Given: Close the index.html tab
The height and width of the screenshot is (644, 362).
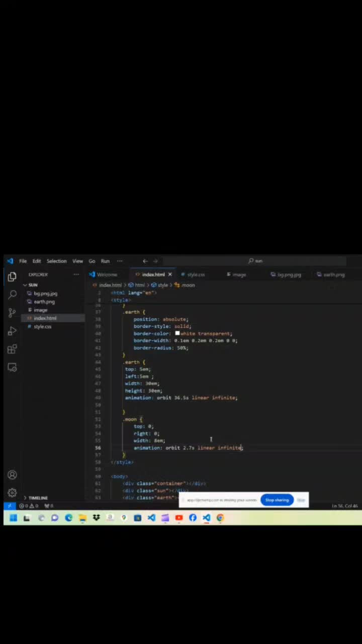Looking at the screenshot, I should click(170, 275).
